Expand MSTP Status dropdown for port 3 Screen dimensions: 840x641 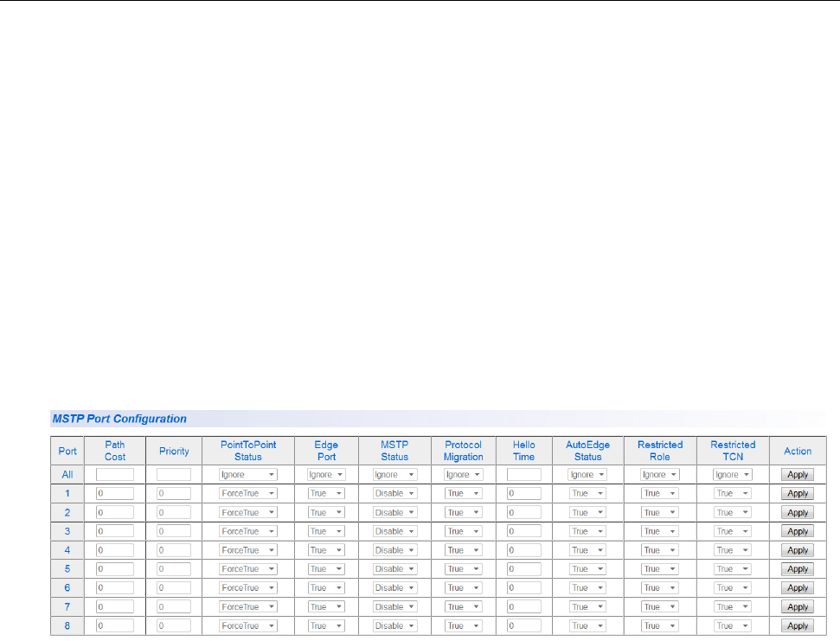point(395,531)
